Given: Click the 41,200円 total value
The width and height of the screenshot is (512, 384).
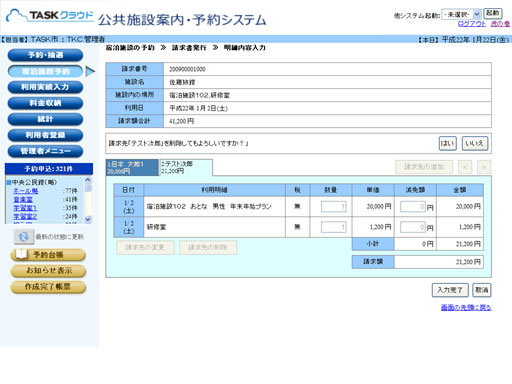Looking at the screenshot, I should (x=181, y=121).
